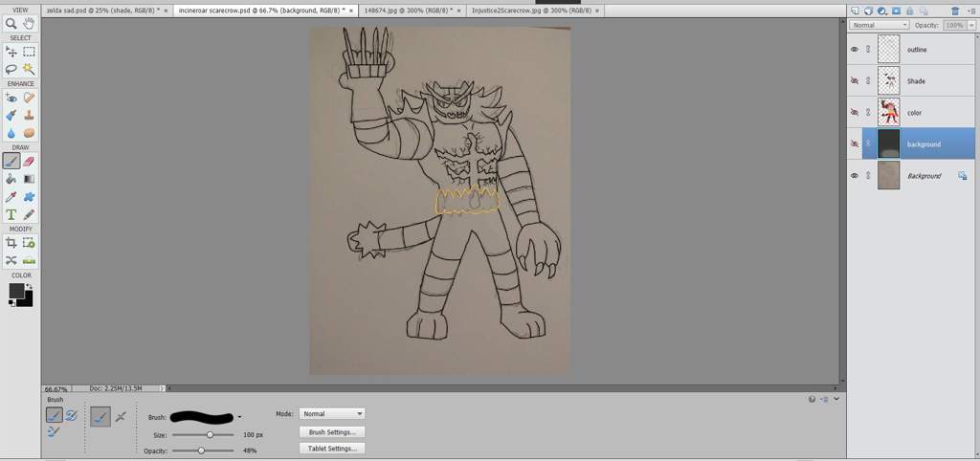Choose Color Replacement brush in tool options

pyautogui.click(x=54, y=431)
